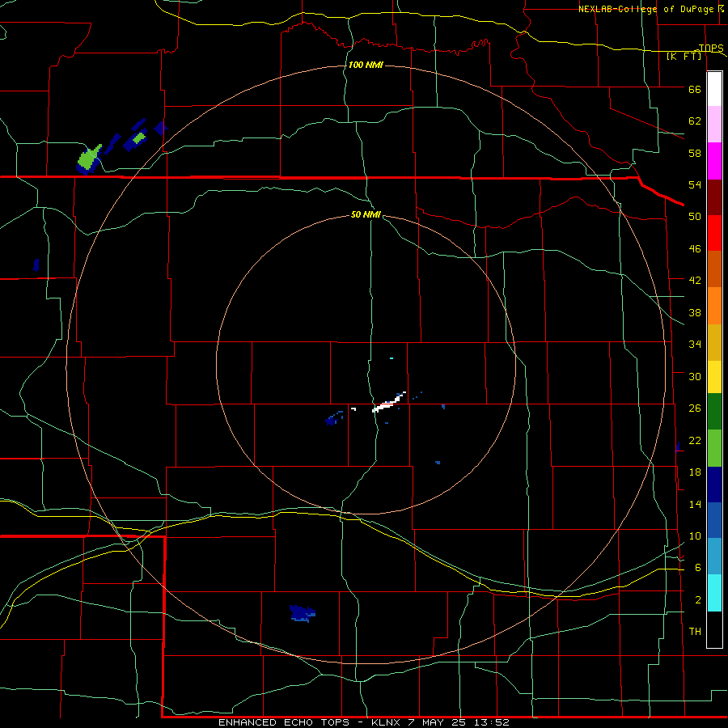Click the gold 34 kft legend swatch

(714, 342)
